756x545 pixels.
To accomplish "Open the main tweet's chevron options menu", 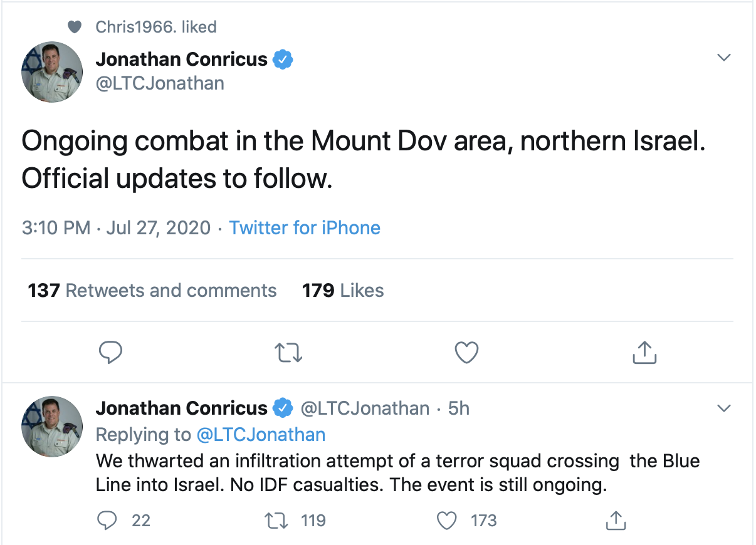I will tap(724, 58).
